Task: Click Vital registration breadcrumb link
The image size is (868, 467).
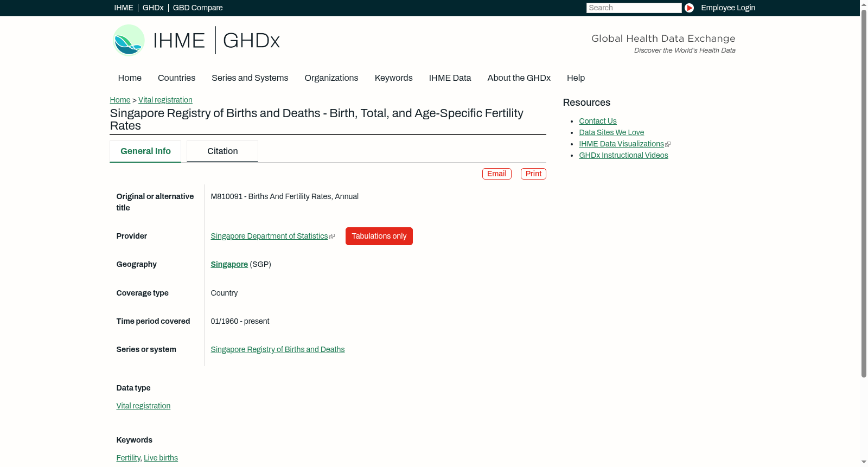Action: [165, 100]
